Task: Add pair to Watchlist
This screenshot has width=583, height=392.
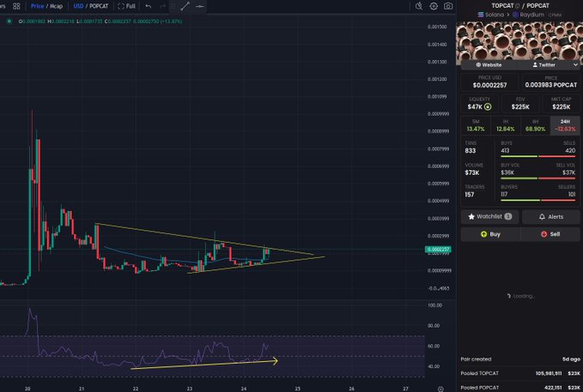Action: (x=489, y=217)
